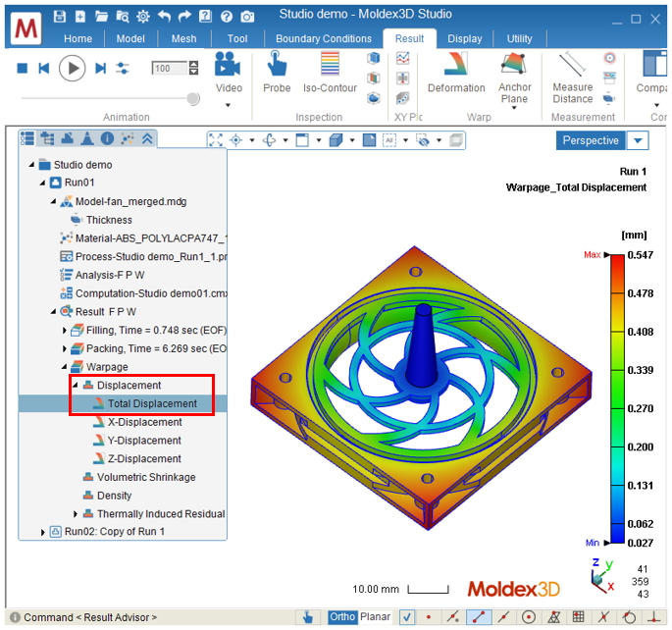This screenshot has height=630, width=672.
Task: Switch to the Home ribbon tab
Action: (78, 38)
